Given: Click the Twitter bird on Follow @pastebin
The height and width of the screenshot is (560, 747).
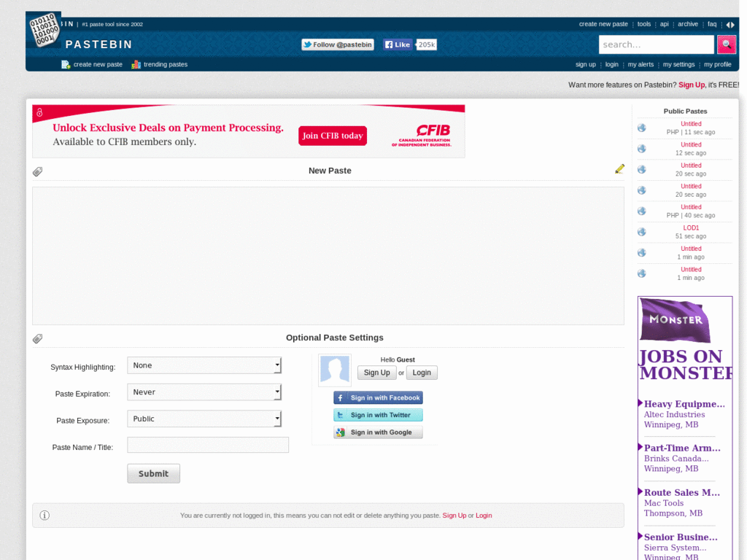Looking at the screenshot, I should click(x=307, y=44).
